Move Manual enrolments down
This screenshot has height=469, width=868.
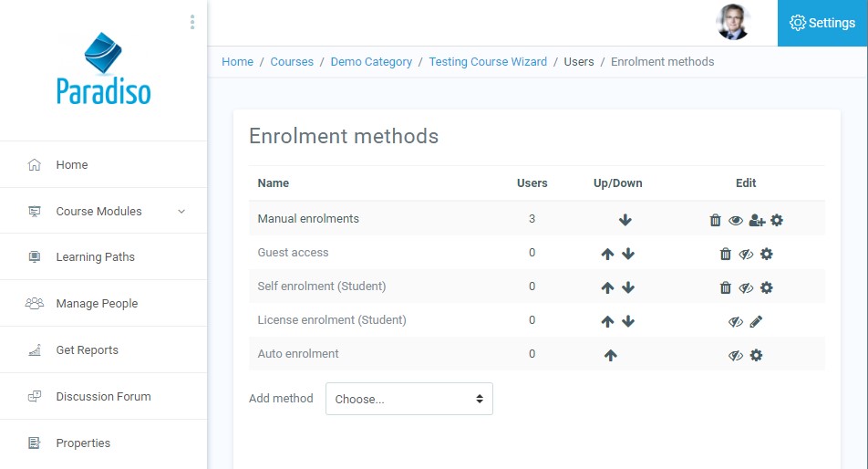625,220
